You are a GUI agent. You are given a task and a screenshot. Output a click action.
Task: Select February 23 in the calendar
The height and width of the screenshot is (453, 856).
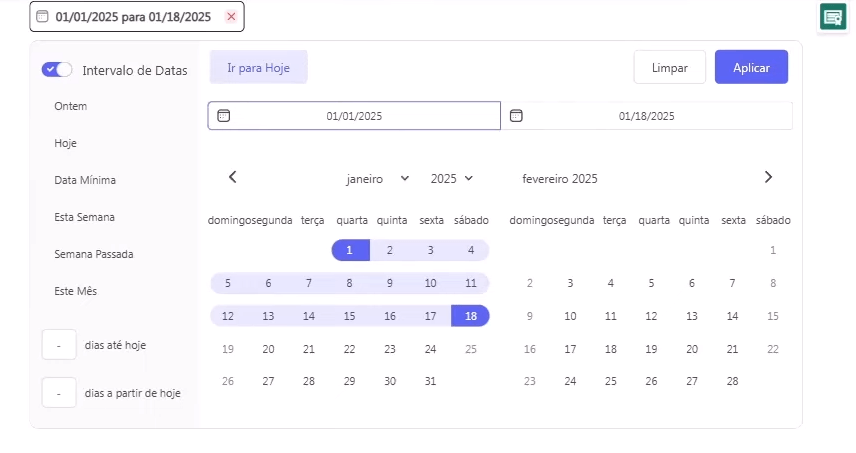(x=530, y=381)
